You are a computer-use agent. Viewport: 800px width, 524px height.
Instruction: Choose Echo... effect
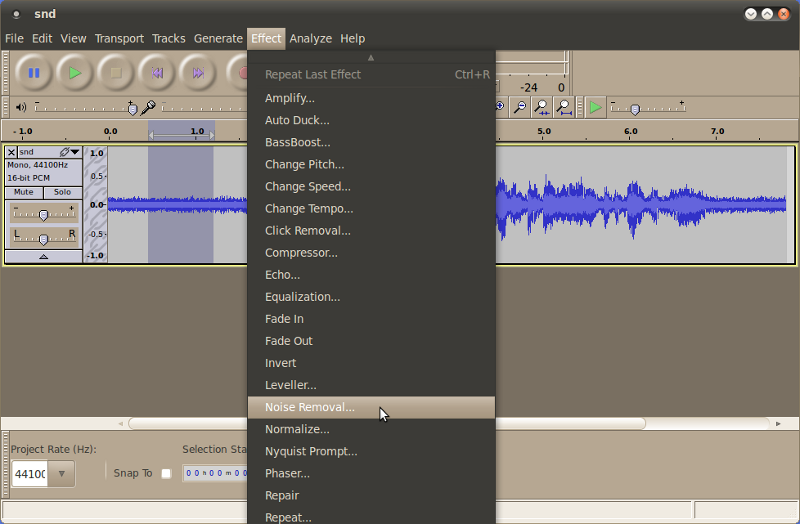pos(371,275)
